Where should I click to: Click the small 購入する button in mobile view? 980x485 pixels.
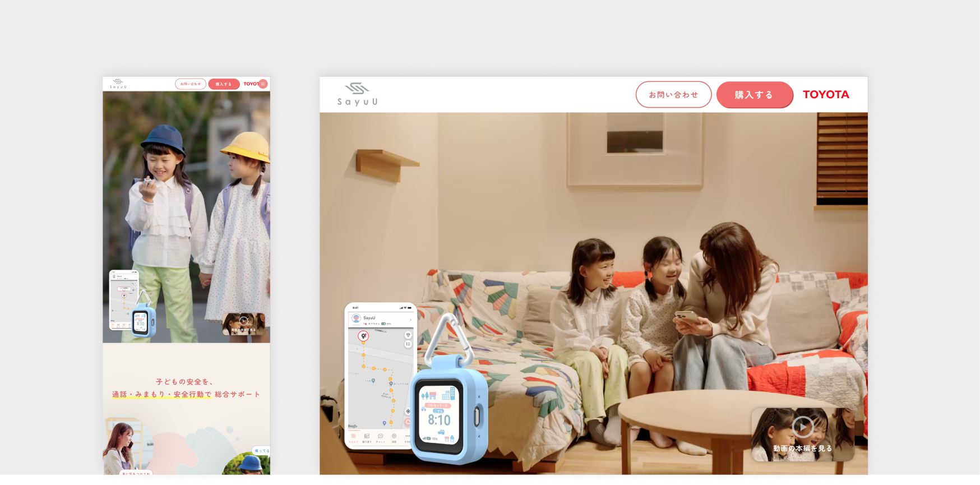pyautogui.click(x=224, y=84)
